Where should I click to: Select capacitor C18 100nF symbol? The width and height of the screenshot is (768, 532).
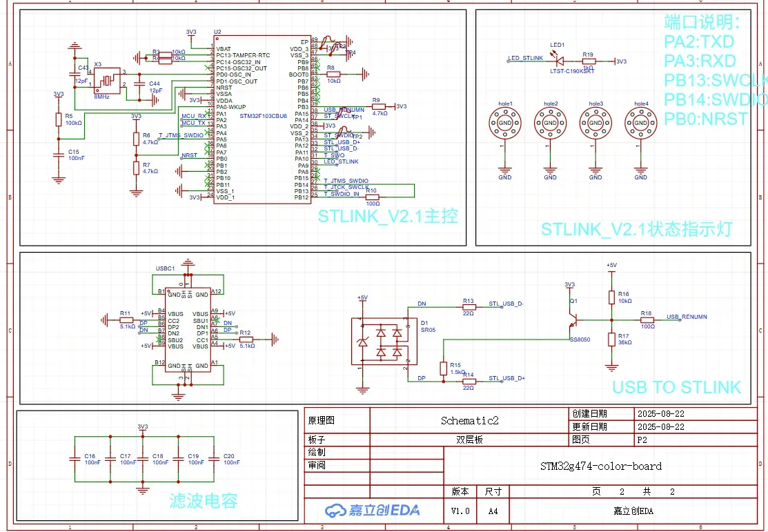(143, 460)
